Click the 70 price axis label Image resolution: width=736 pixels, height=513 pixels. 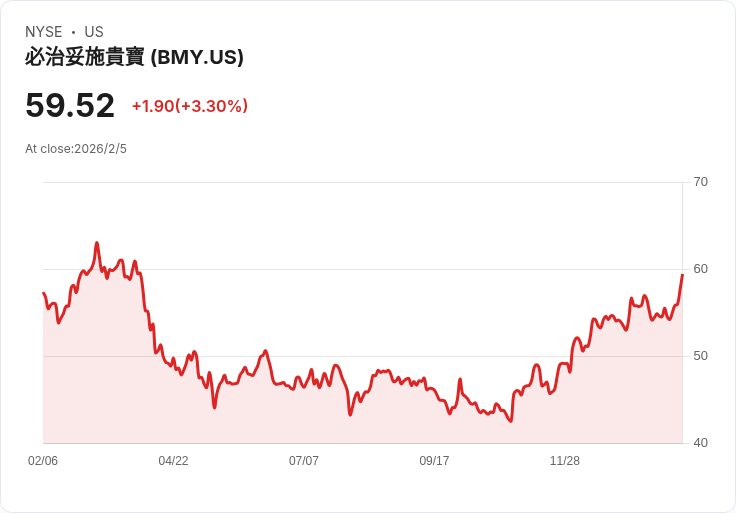pyautogui.click(x=700, y=182)
